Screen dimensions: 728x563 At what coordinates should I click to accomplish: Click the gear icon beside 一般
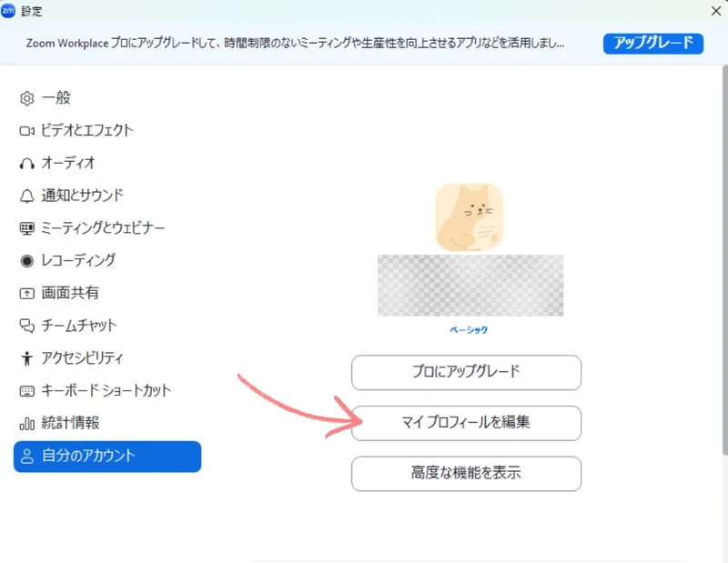(x=26, y=98)
